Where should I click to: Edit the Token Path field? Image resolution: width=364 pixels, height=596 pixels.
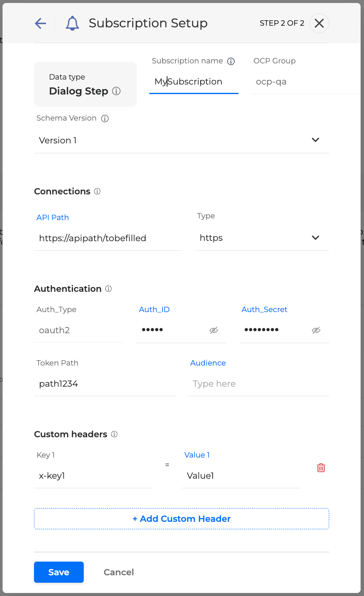(x=105, y=384)
